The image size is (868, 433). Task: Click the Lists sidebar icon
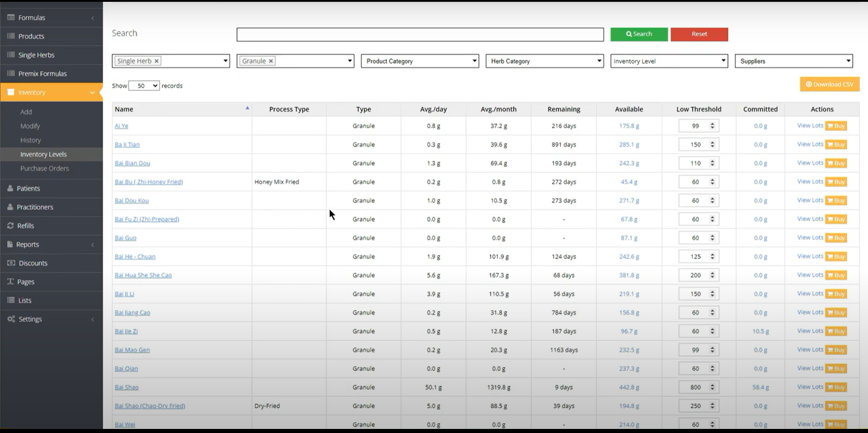(11, 300)
